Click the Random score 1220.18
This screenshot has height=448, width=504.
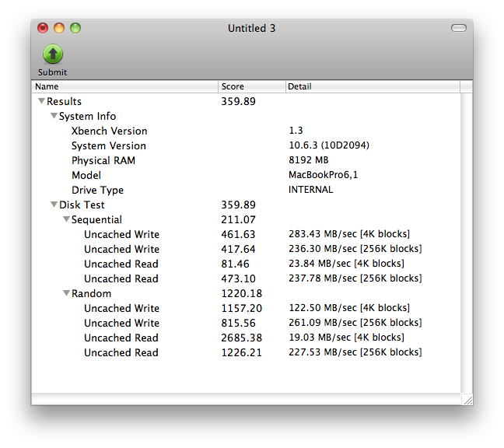pyautogui.click(x=241, y=293)
